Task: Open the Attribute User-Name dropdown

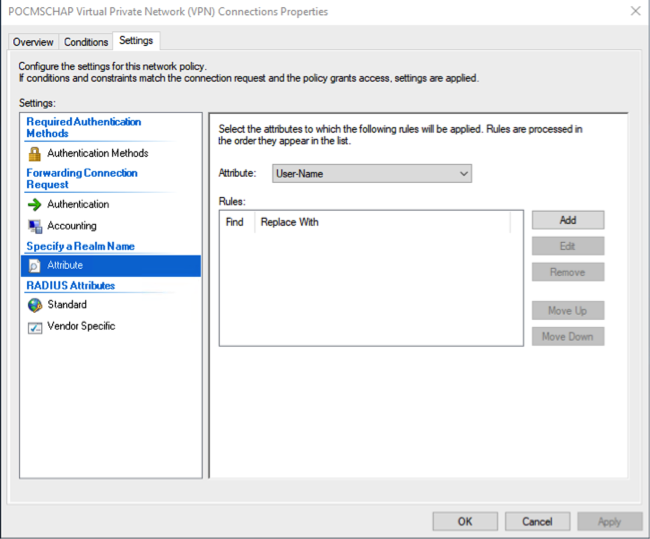Action: click(372, 173)
